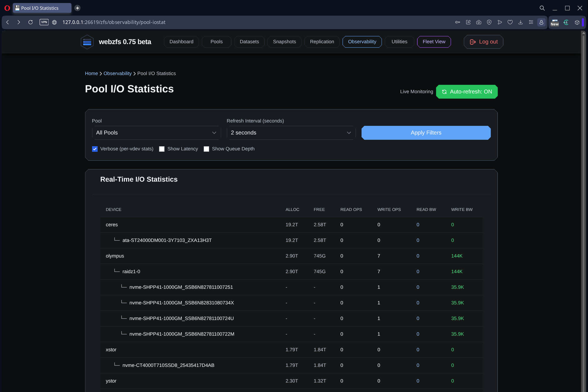Click the Live Monitoring label

[416, 92]
